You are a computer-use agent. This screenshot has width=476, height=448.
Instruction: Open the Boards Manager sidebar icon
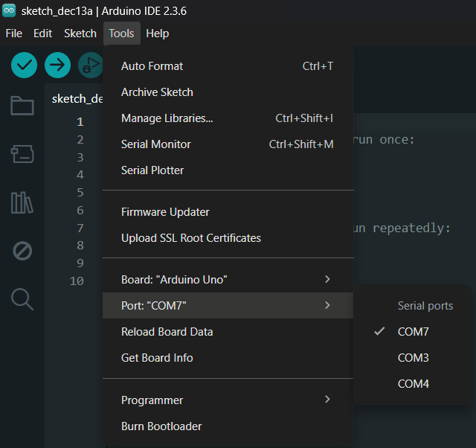[22, 154]
